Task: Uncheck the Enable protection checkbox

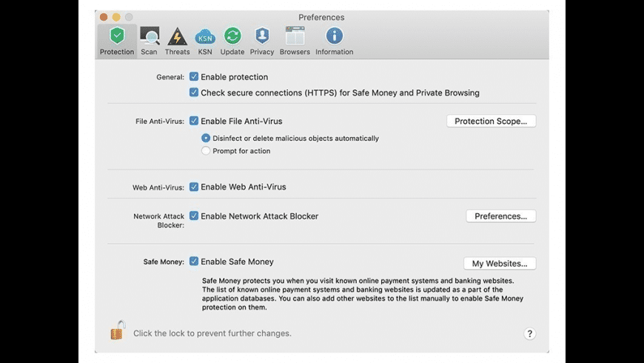Action: pos(194,77)
